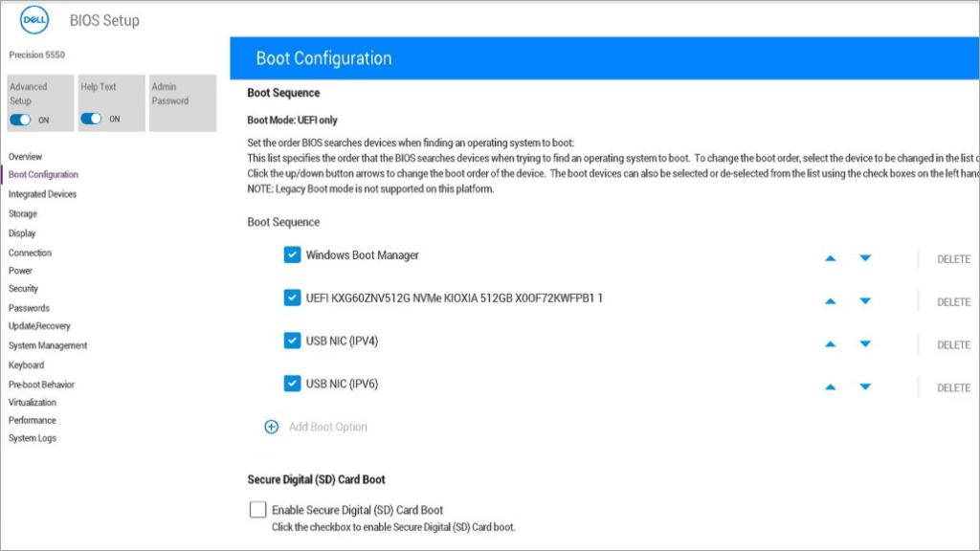Move USB NIC (IPV4) down in boot order
Viewport: 980px width, 551px height.
[865, 344]
